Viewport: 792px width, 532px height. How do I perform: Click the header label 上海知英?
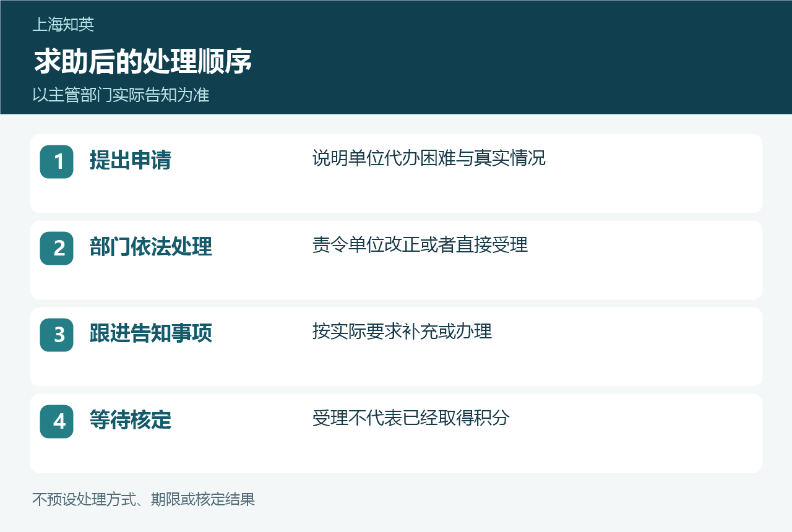(63, 25)
